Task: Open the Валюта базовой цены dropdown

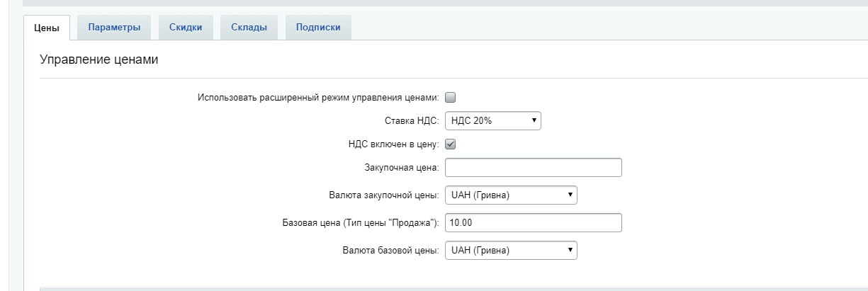Action: (510, 250)
